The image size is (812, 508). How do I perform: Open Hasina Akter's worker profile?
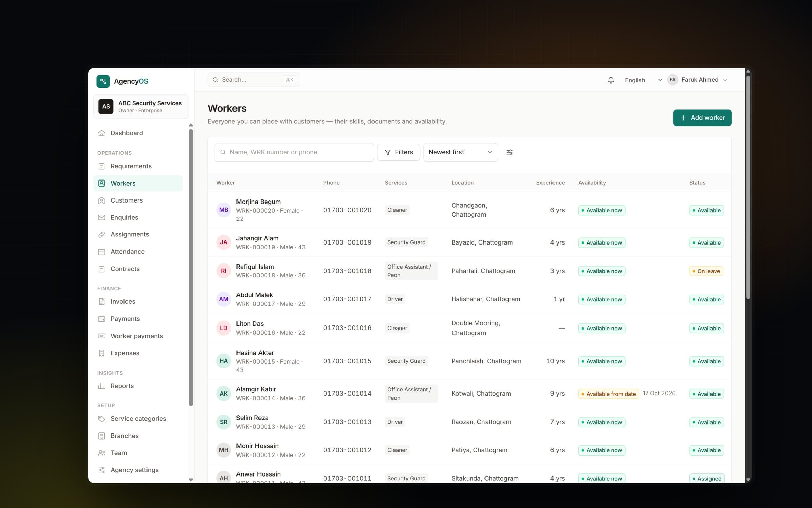coord(255,353)
